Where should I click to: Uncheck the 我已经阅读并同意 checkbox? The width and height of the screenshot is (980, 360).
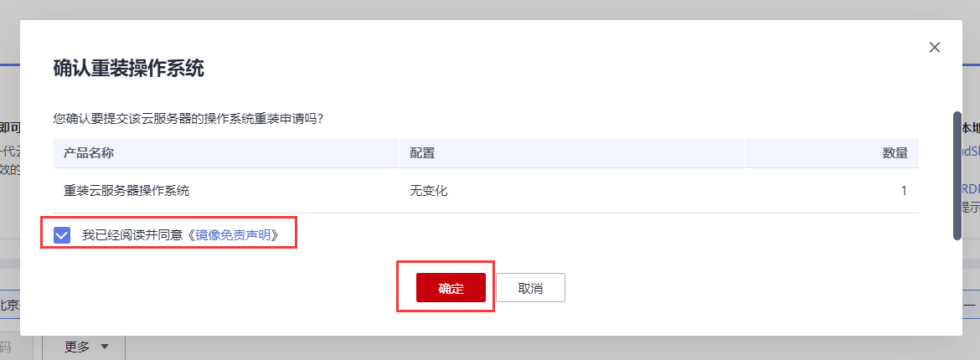[x=62, y=235]
